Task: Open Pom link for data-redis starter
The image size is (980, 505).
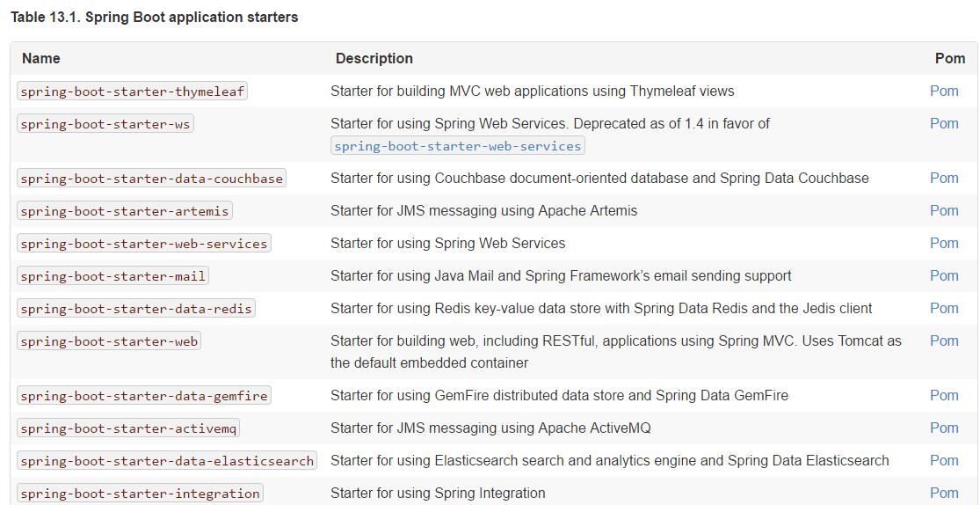Action: coord(944,308)
